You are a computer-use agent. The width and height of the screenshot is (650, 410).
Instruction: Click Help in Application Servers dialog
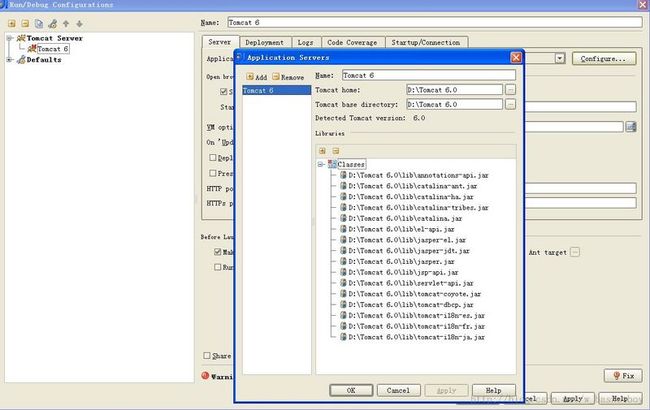493,390
